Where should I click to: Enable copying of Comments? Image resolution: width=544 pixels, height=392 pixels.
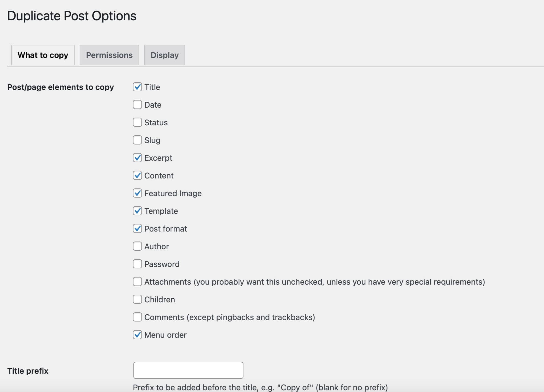pos(137,317)
